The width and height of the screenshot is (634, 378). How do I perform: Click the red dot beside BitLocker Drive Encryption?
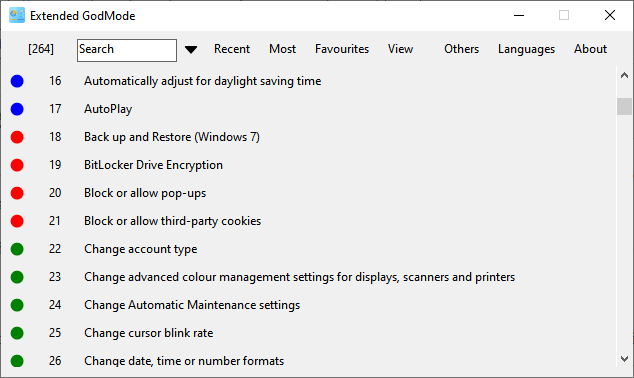tap(17, 165)
